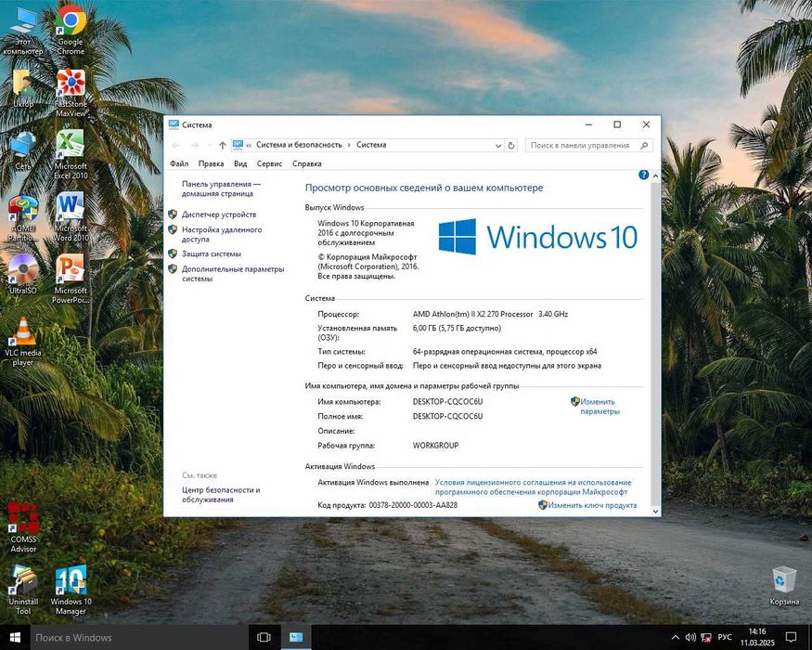Refresh the address bar with the reload icon
The image size is (812, 650).
pos(511,146)
